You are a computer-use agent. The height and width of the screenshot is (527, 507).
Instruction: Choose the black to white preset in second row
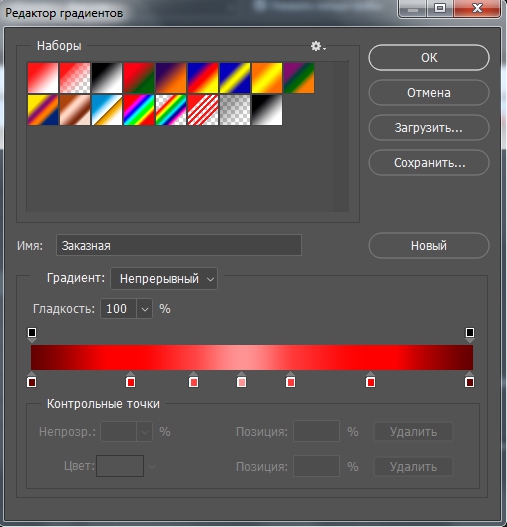pyautogui.click(x=267, y=110)
